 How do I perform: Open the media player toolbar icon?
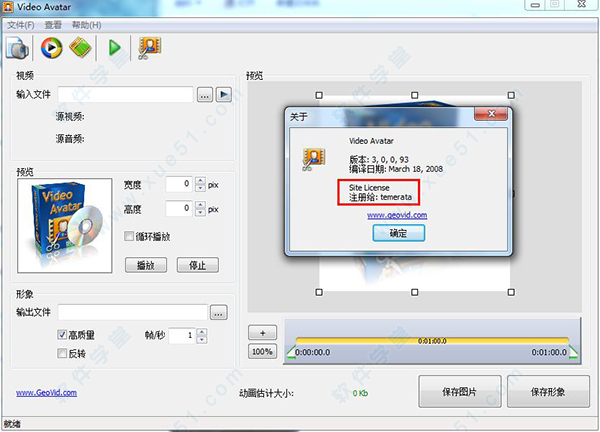coord(51,48)
